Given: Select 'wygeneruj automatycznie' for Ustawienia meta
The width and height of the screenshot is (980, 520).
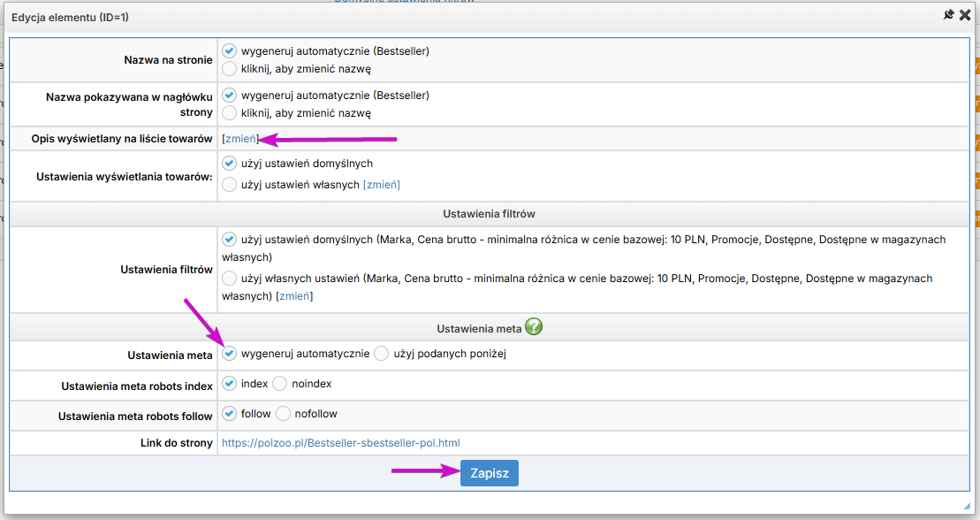Looking at the screenshot, I should (230, 354).
